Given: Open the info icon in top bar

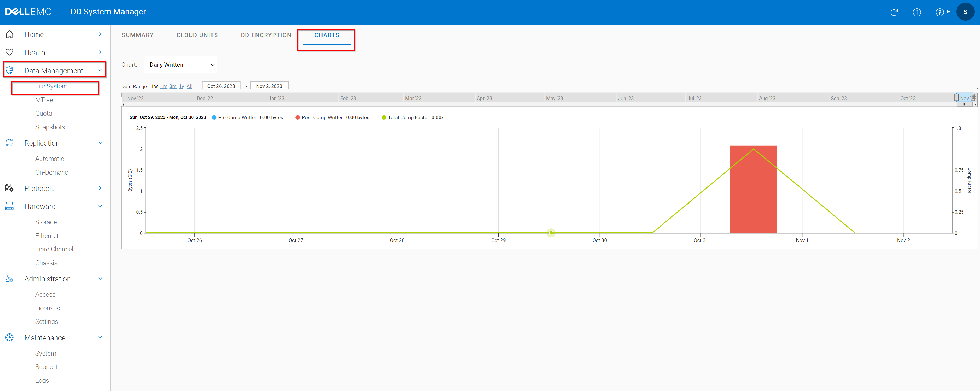Looking at the screenshot, I should point(917,12).
